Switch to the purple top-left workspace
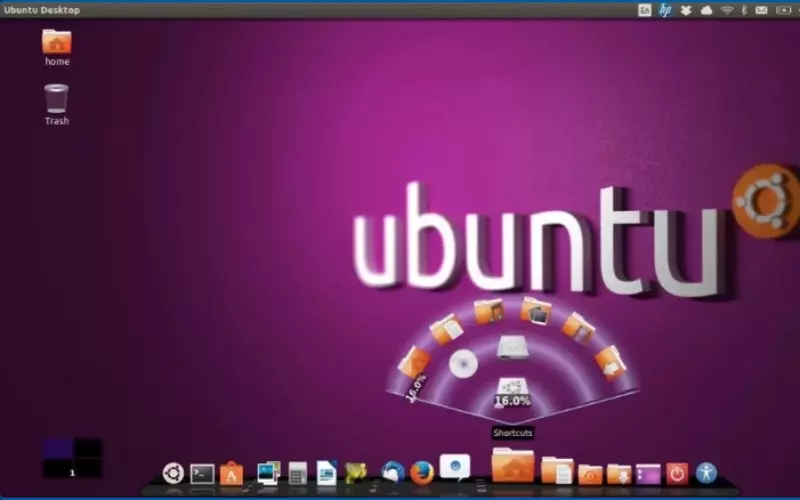This screenshot has height=500, width=800. point(58,448)
